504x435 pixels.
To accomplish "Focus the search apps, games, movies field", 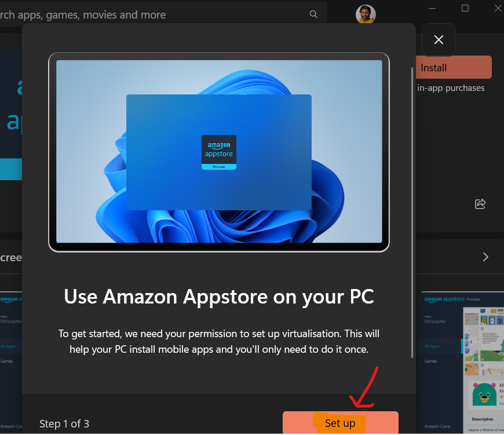I will [162, 14].
